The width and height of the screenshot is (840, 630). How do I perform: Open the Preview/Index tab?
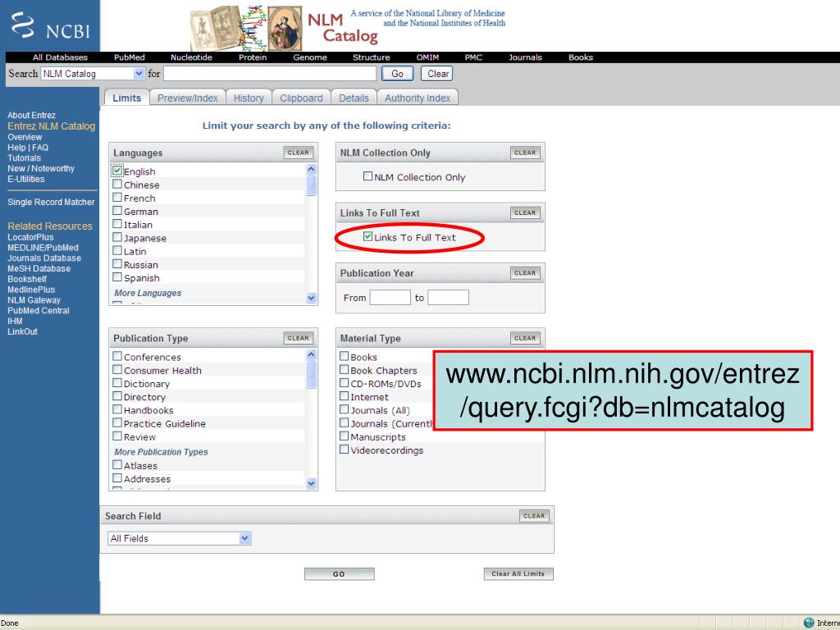[x=188, y=98]
